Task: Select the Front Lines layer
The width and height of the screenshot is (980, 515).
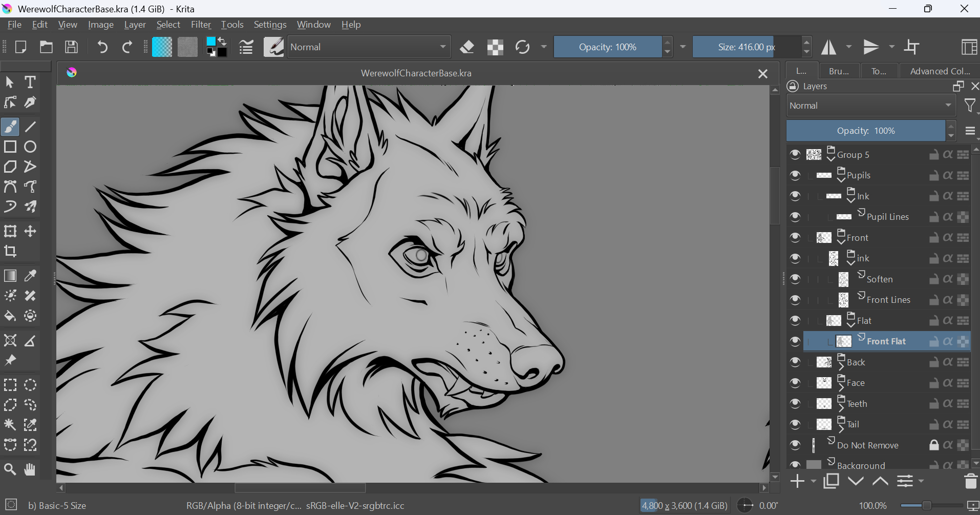Action: click(x=888, y=300)
